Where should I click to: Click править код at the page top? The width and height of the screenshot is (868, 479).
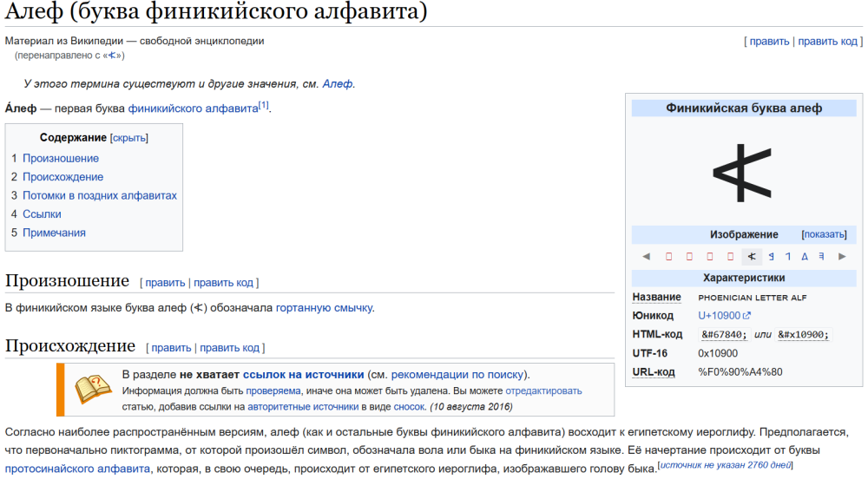click(827, 42)
